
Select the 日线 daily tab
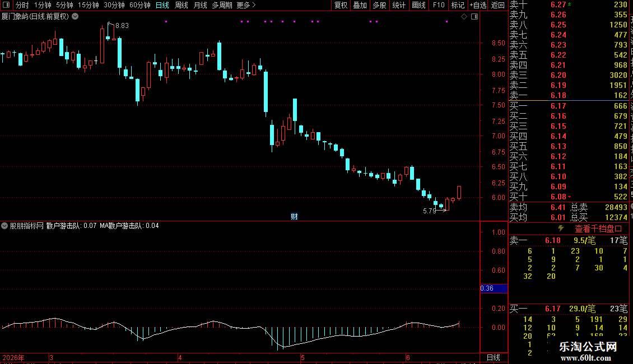[x=162, y=5]
